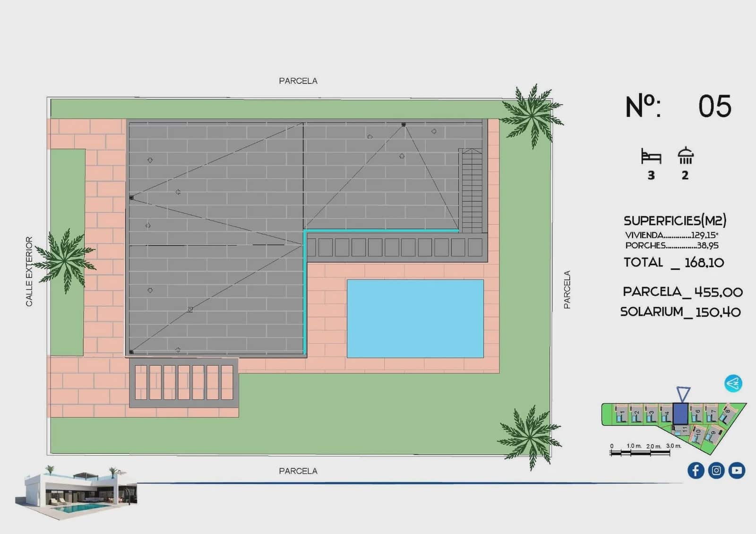The image size is (756, 534).
Task: Open the Instagram social icon
Action: (716, 470)
